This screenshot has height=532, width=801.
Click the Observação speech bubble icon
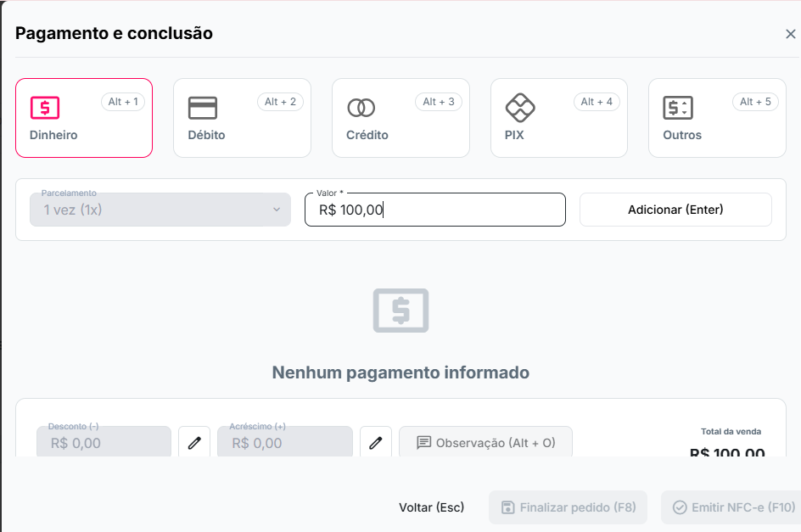click(426, 441)
